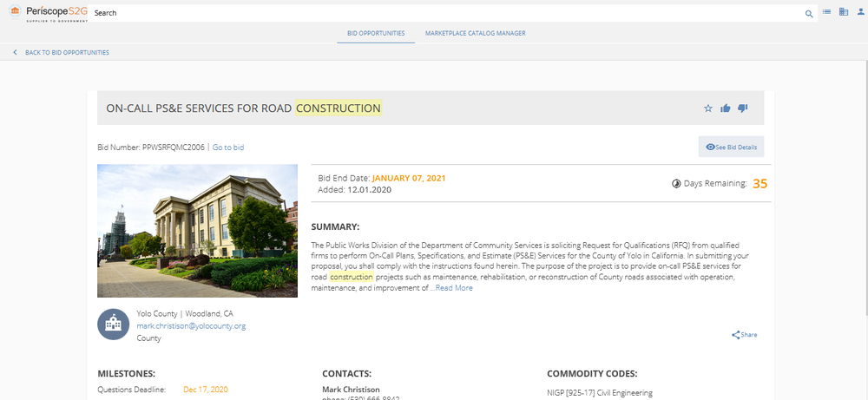Open the organization building icon in header
Image resolution: width=868 pixels, height=400 pixels.
pyautogui.click(x=844, y=11)
